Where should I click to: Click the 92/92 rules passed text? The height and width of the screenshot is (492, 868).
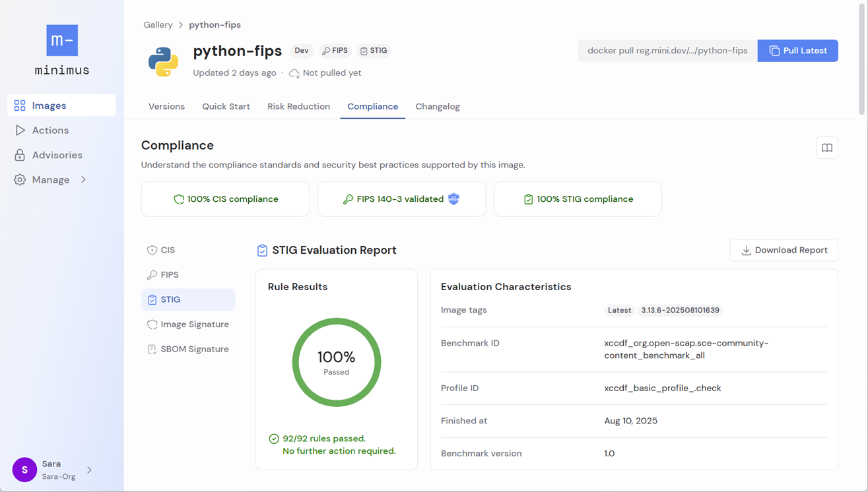(x=324, y=439)
